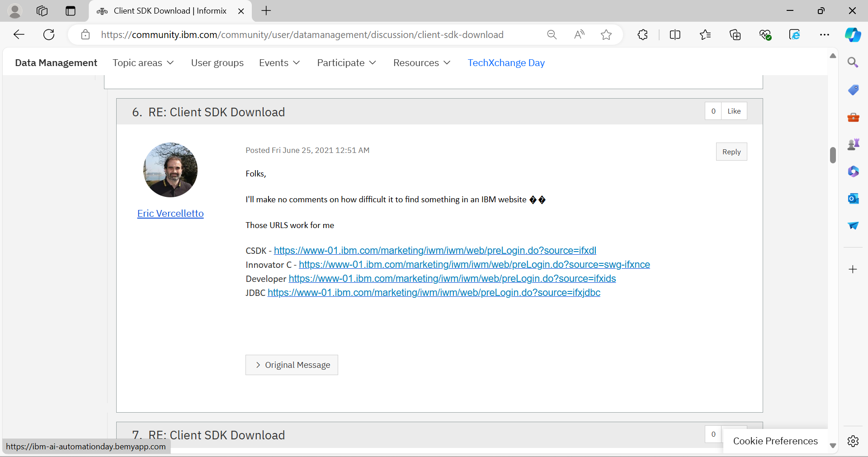Add a sidebar app with plus

pyautogui.click(x=853, y=269)
